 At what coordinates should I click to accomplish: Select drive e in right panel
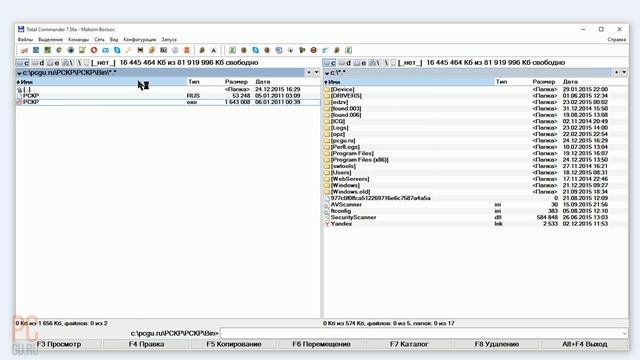pos(360,62)
